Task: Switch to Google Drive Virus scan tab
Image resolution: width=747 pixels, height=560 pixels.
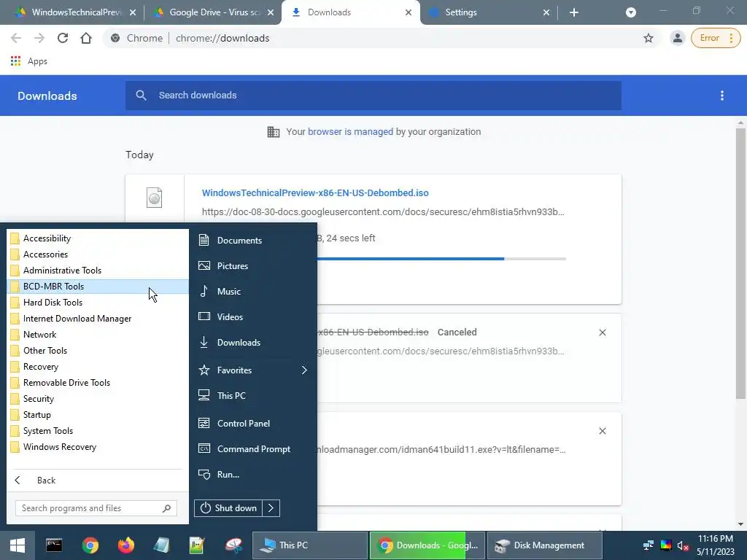Action: [x=212, y=12]
